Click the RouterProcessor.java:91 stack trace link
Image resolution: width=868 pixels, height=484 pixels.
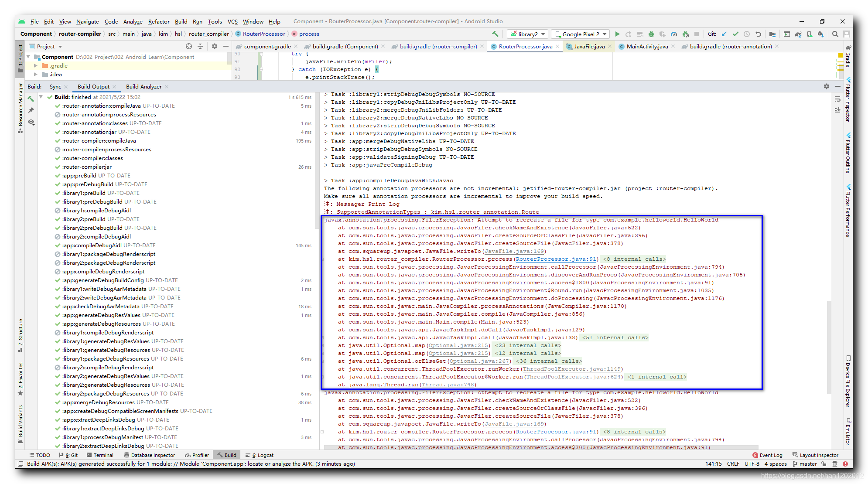[556, 259]
